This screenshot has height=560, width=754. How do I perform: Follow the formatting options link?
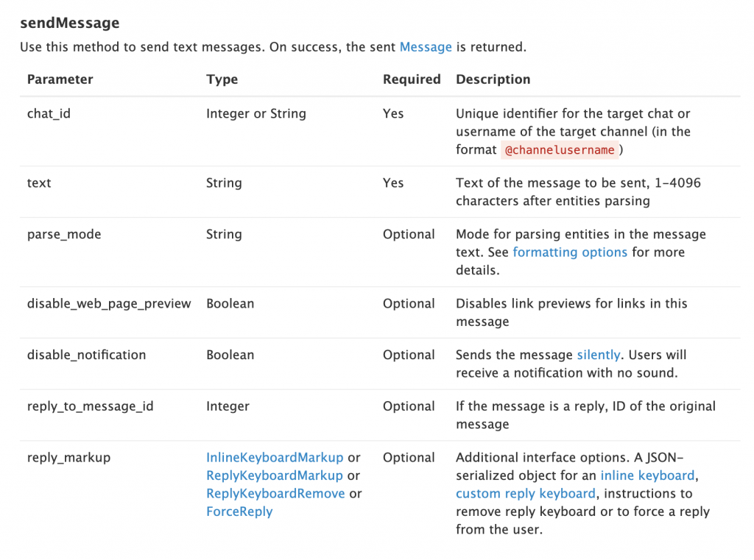click(x=570, y=252)
